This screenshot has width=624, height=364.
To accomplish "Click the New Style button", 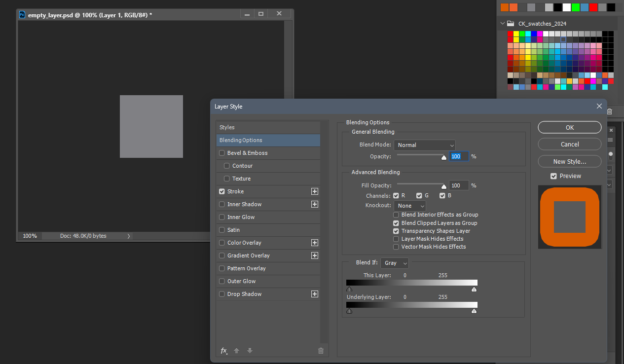I will pyautogui.click(x=569, y=161).
